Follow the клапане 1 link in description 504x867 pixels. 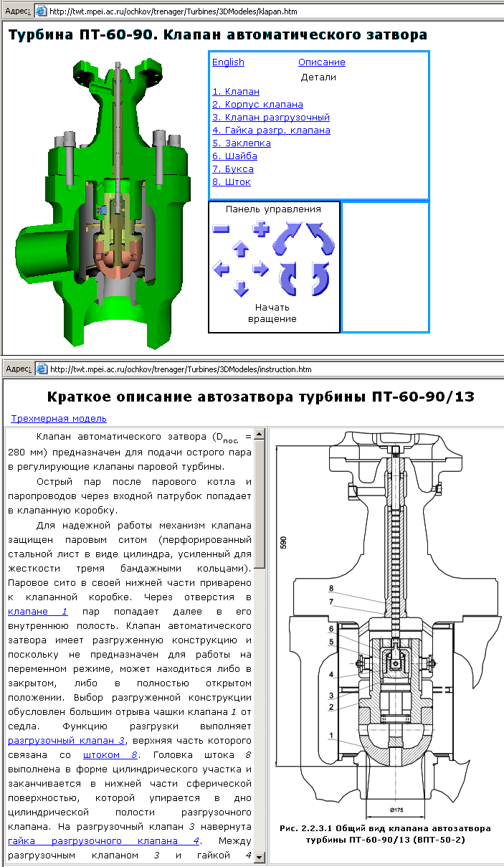(x=37, y=611)
